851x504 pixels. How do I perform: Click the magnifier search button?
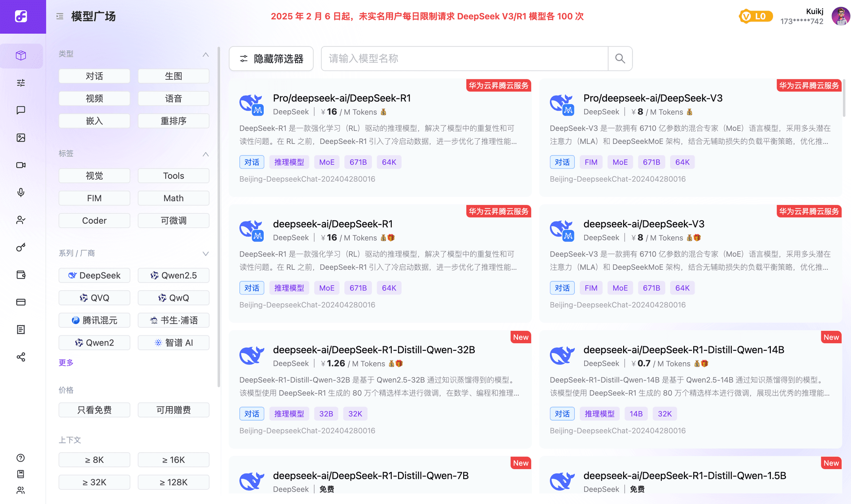[x=620, y=58]
